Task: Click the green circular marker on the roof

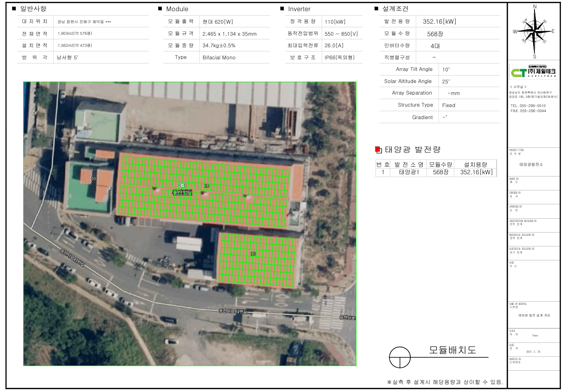Action: point(182,185)
